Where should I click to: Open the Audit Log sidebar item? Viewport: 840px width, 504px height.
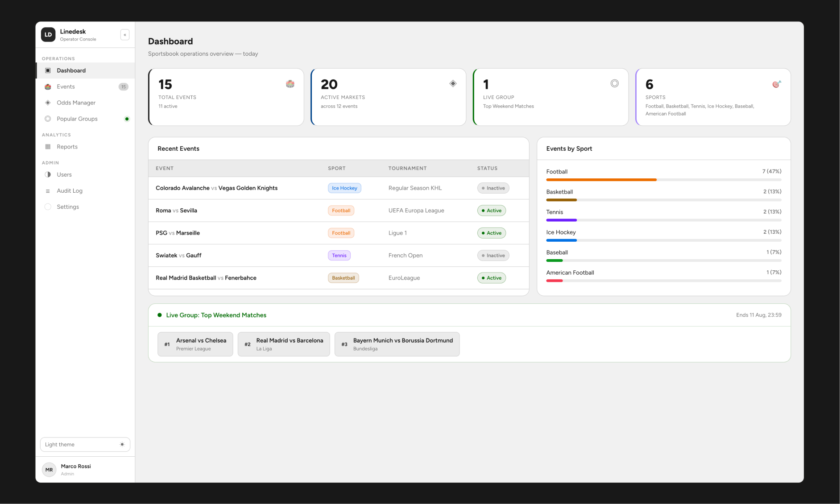[86, 190]
